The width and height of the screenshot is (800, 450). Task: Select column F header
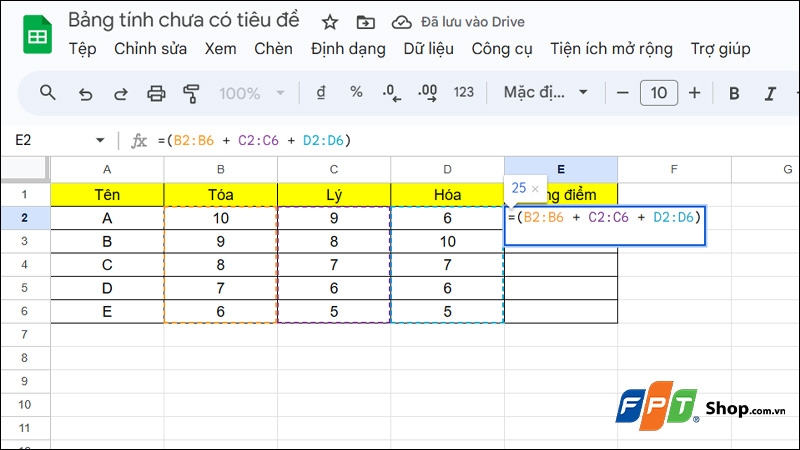(x=674, y=169)
